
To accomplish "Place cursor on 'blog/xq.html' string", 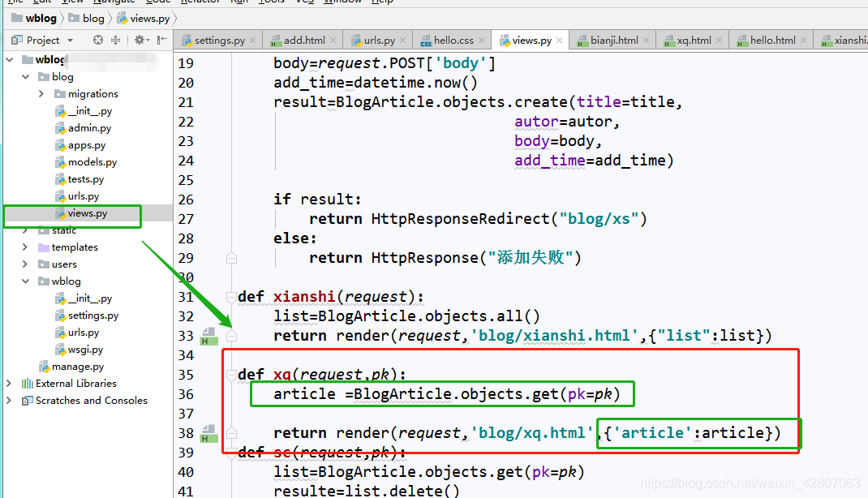I will click(532, 432).
